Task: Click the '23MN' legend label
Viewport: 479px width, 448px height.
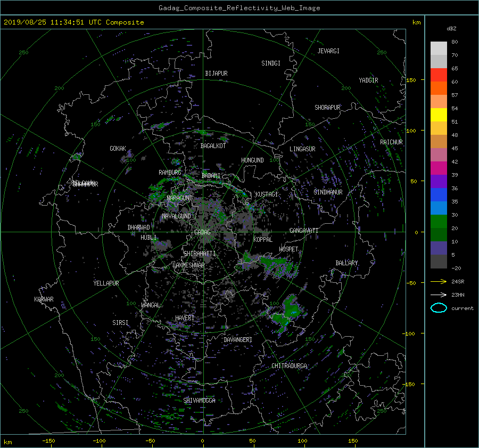Action: pyautogui.click(x=458, y=295)
